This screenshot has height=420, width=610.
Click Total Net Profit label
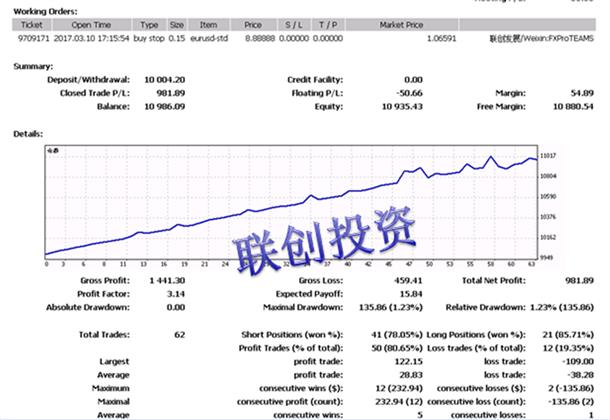tap(494, 281)
